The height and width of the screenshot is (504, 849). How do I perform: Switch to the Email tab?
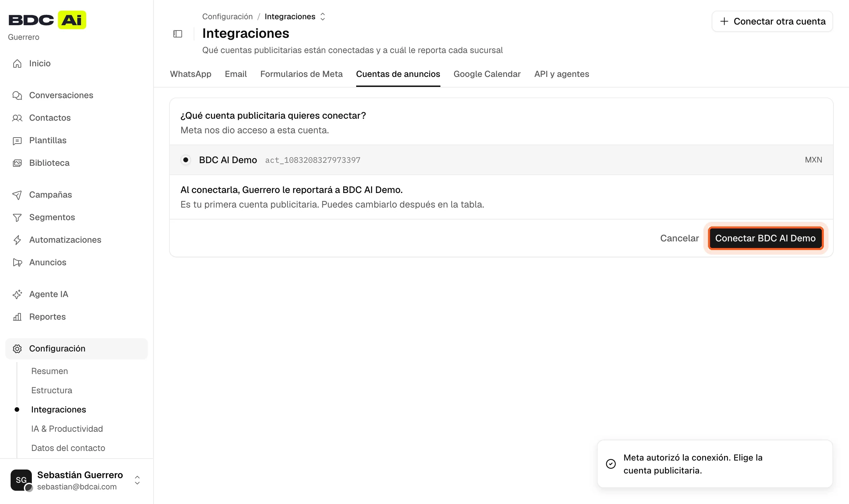pyautogui.click(x=236, y=74)
